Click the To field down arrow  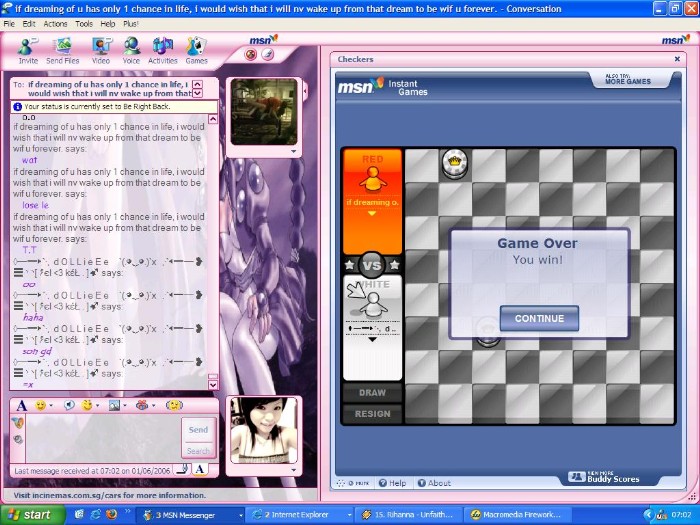[197, 93]
